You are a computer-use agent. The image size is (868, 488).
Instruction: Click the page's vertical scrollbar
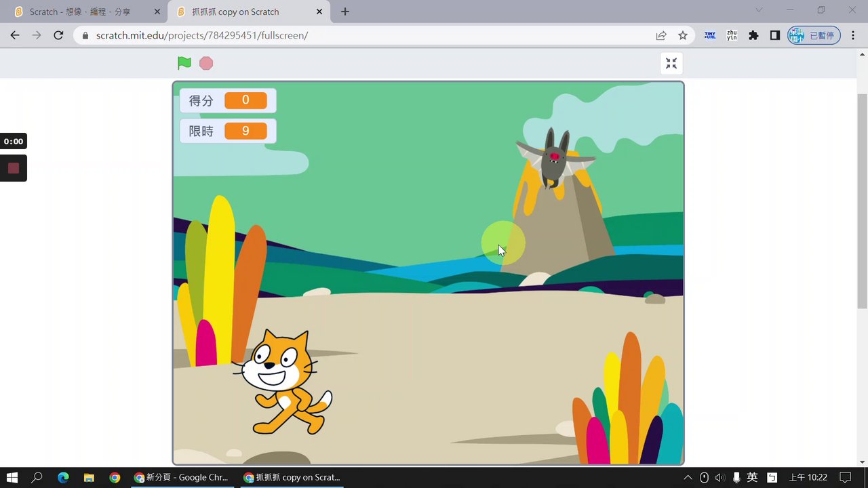click(x=862, y=200)
